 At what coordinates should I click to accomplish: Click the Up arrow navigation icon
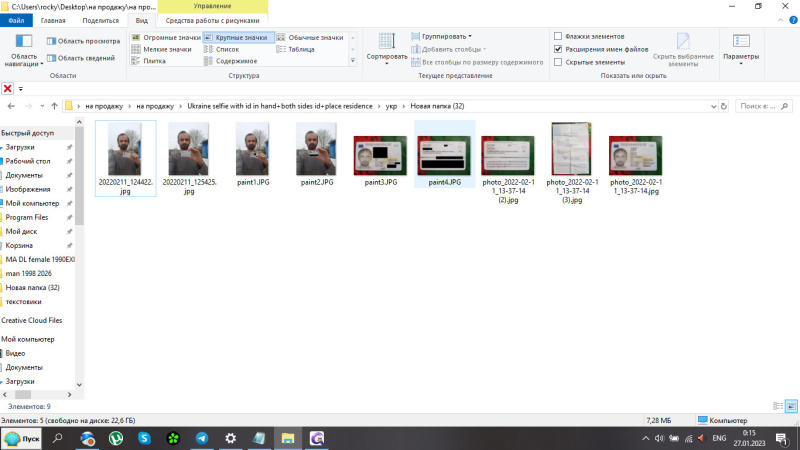pos(50,106)
